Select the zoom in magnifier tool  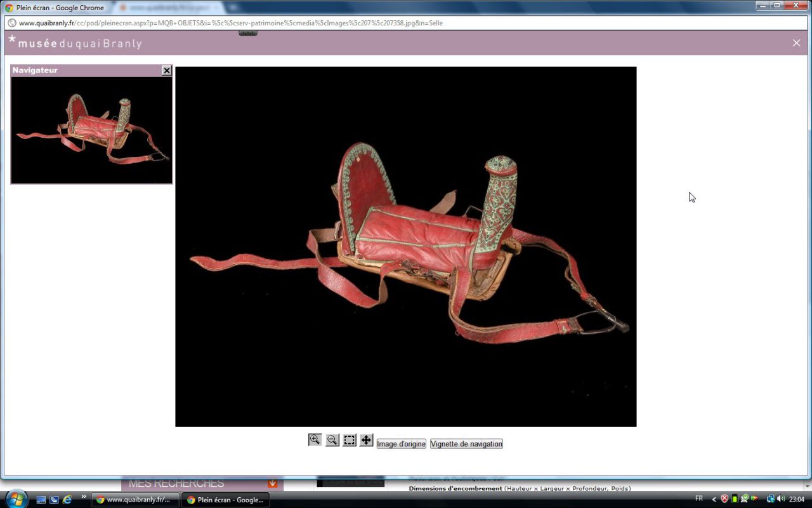[315, 440]
